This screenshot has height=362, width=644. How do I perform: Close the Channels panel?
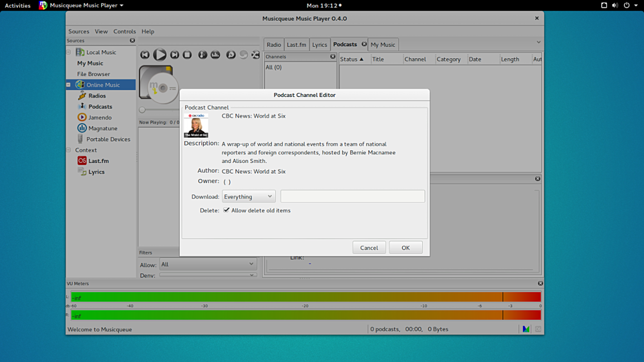(333, 57)
